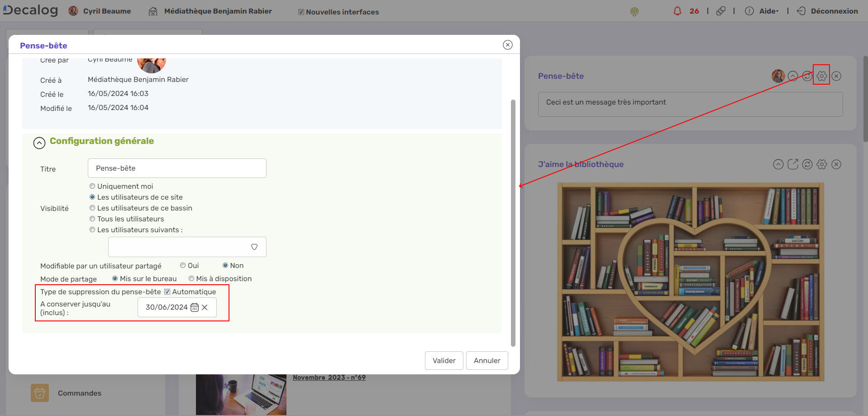Open settings gear of Pense-bête widget
This screenshot has width=868, height=416.
(x=821, y=76)
